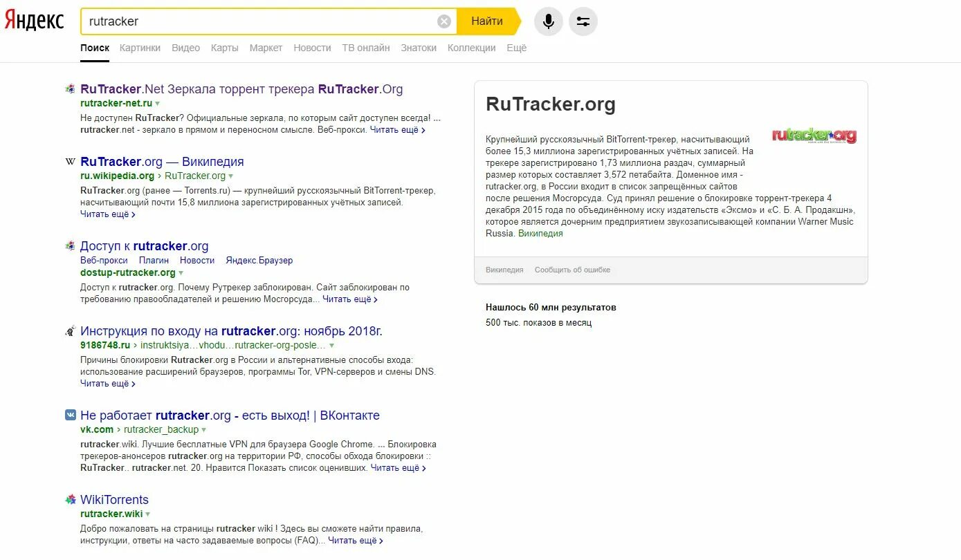
Task: Click the VK favicon next to ВКонтакте result
Action: (x=71, y=416)
